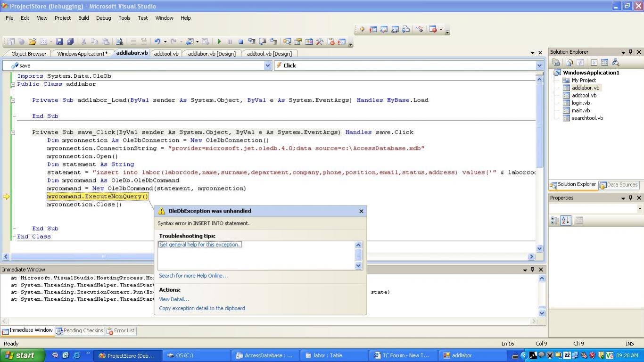Stop debugging with the square stop icon
This screenshot has width=644, height=362.
click(240, 42)
